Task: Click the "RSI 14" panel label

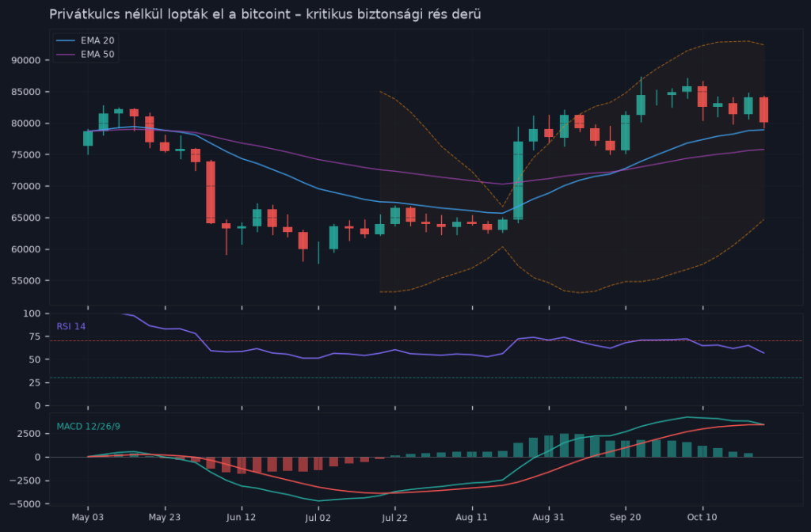Action: 70,326
